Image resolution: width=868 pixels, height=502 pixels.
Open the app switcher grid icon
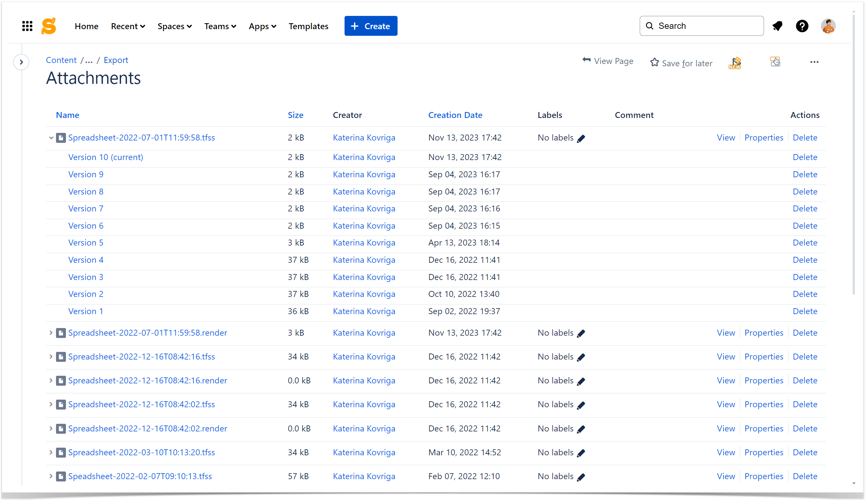[27, 26]
